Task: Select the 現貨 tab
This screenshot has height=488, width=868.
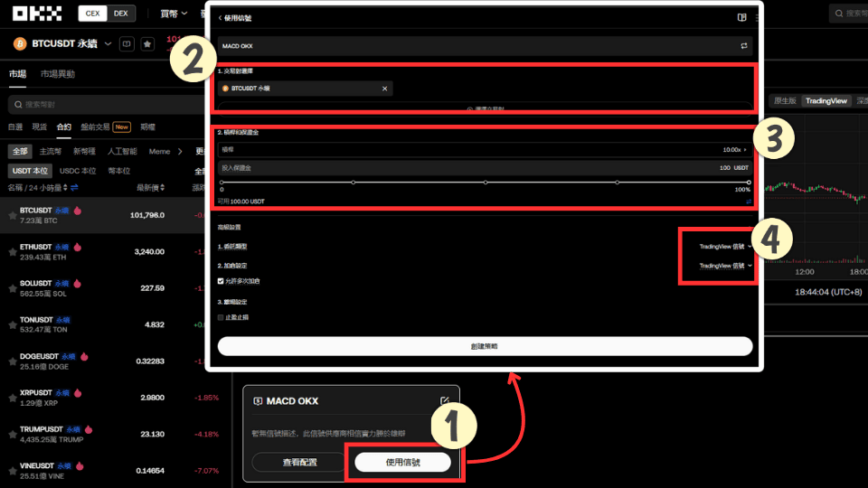Action: point(39,127)
